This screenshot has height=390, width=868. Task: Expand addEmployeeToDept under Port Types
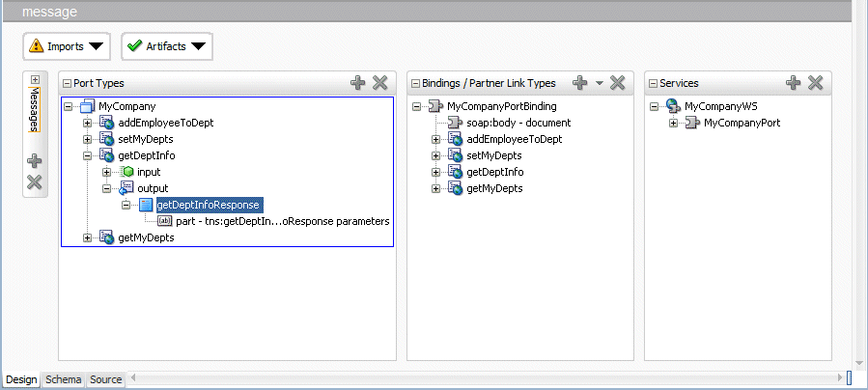pos(87,123)
